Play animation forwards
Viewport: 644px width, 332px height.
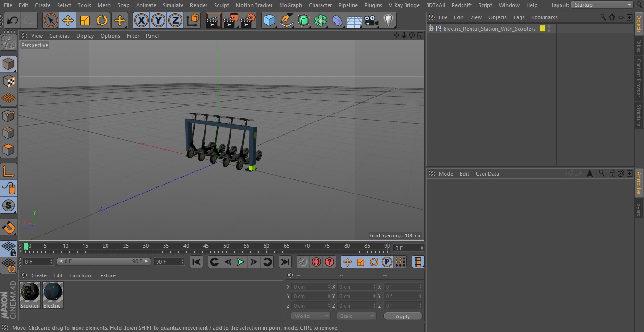click(x=240, y=262)
